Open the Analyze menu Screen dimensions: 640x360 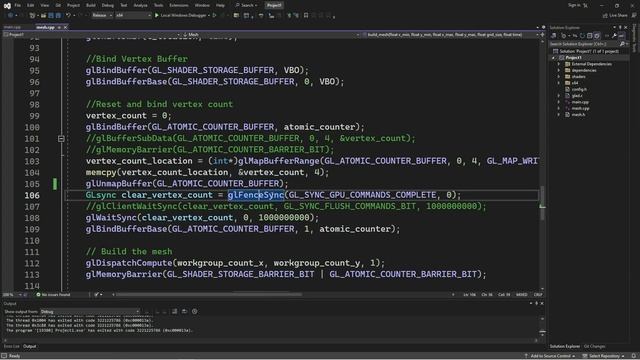[x=140, y=5]
